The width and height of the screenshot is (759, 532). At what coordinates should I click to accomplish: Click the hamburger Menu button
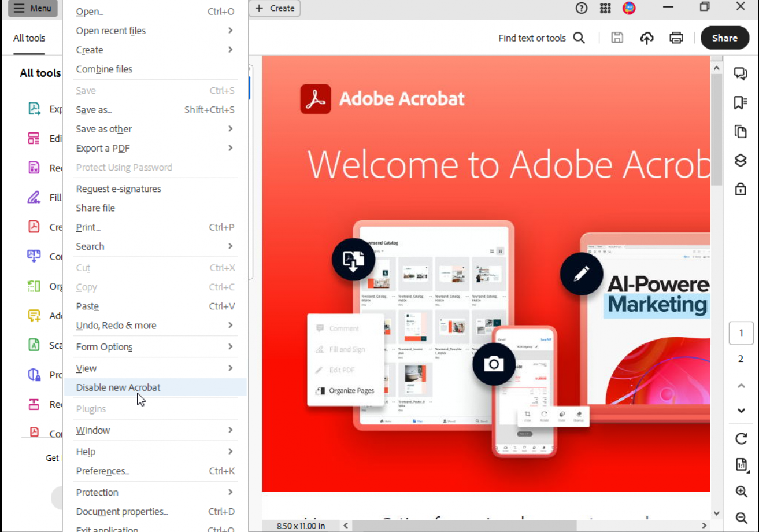(33, 8)
